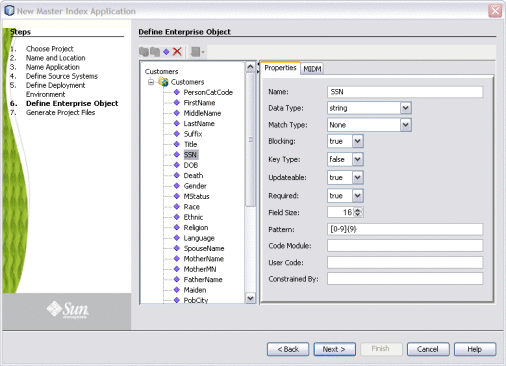506x366 pixels.
Task: Click the diamond icon next to PersonCatCode
Action: pyautogui.click(x=177, y=92)
